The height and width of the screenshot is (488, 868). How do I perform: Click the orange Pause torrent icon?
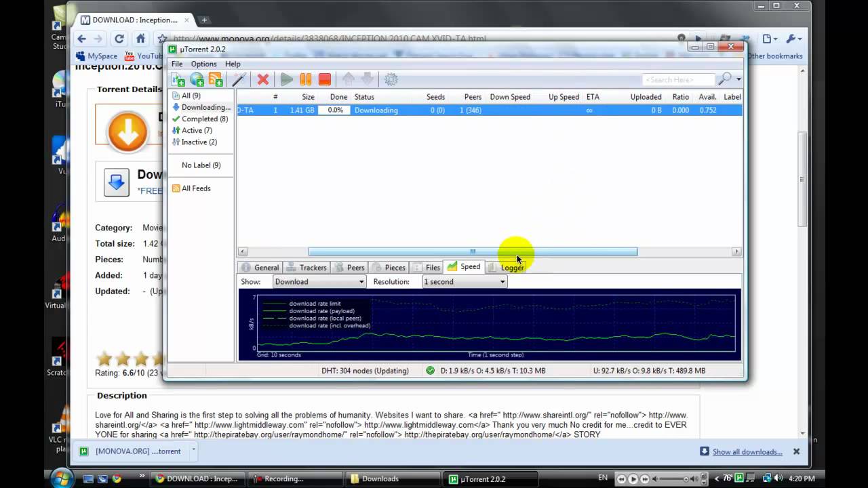306,79
